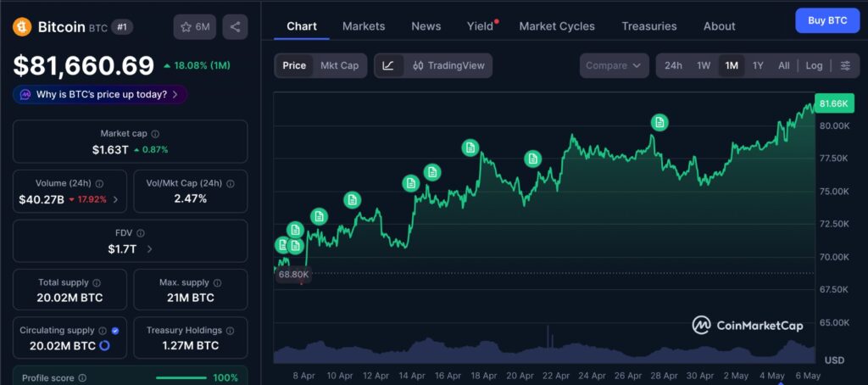Click the 81.66K current price label
Viewport: 868px width, 385px height.
[834, 103]
